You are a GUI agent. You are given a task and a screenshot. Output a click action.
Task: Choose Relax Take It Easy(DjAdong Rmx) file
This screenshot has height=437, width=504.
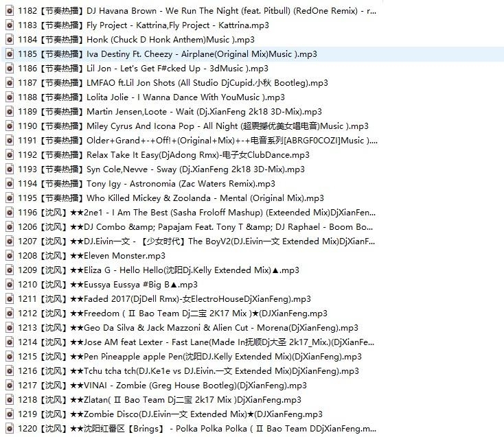[x=163, y=155]
